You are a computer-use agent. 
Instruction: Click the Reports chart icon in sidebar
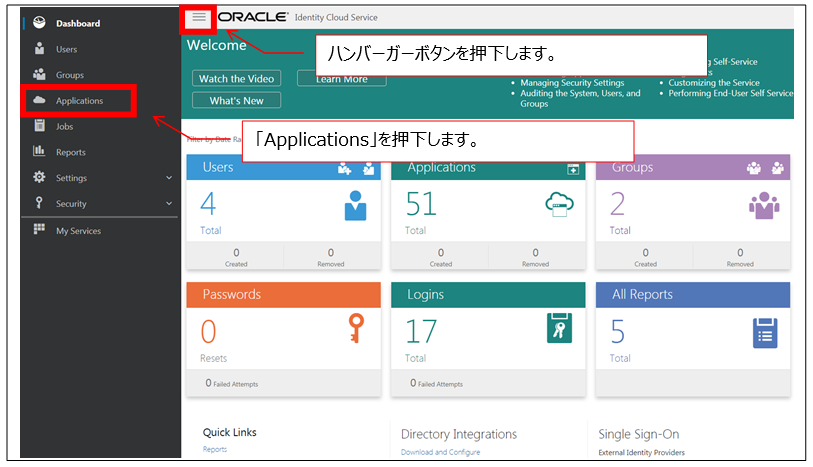point(39,151)
